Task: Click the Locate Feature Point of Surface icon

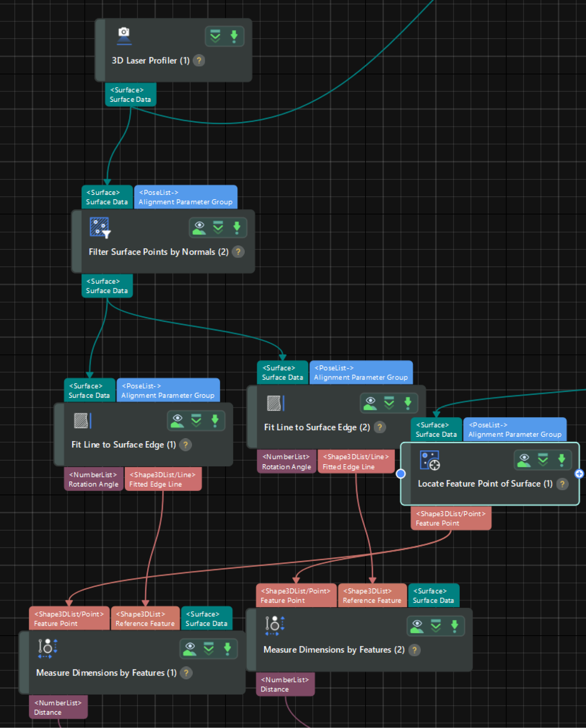Action: 429,460
